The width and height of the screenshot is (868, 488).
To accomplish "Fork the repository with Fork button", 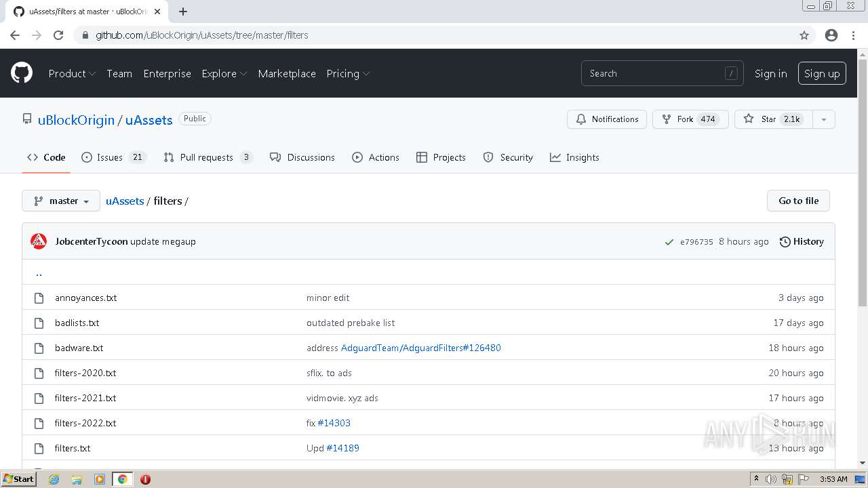I will 690,119.
